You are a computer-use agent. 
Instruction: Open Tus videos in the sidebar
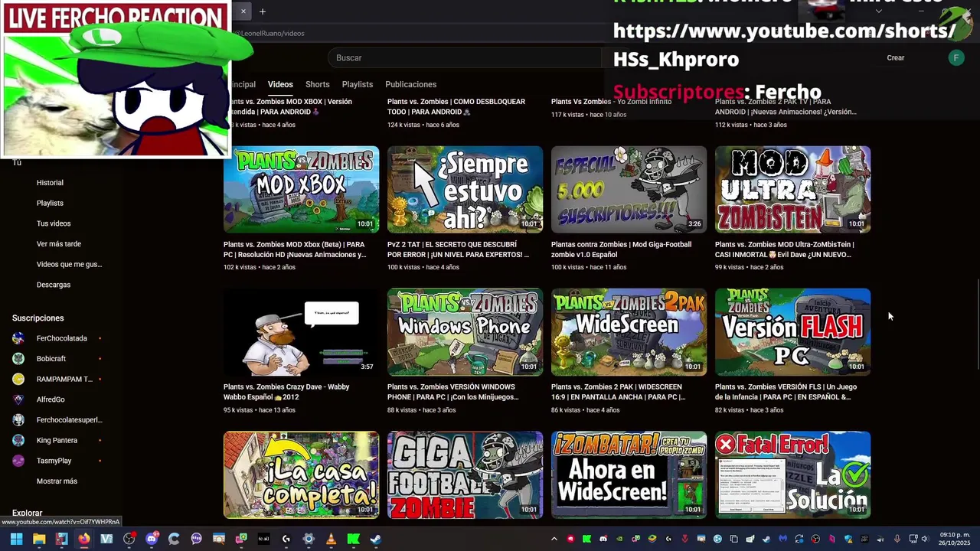pyautogui.click(x=54, y=223)
